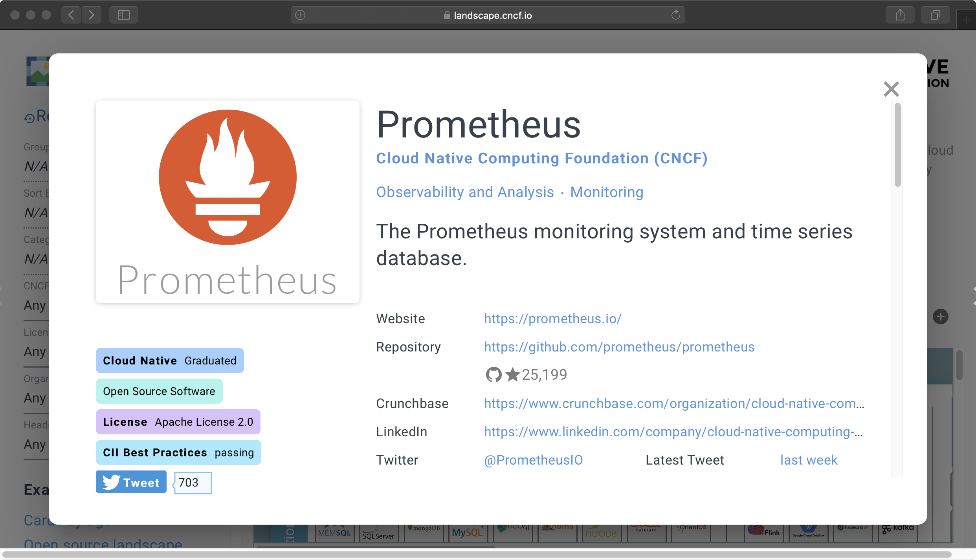Click the dialog's vertical scrollbar
Image resolution: width=976 pixels, height=560 pixels.
coord(897,145)
